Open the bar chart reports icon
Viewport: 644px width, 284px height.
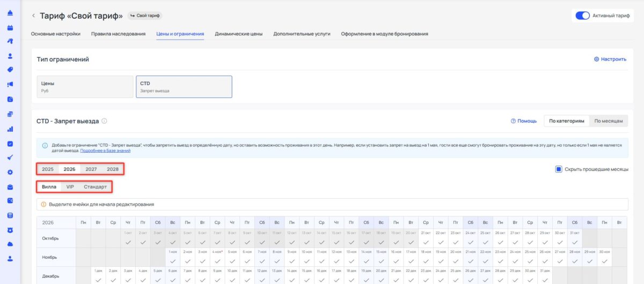click(10, 129)
